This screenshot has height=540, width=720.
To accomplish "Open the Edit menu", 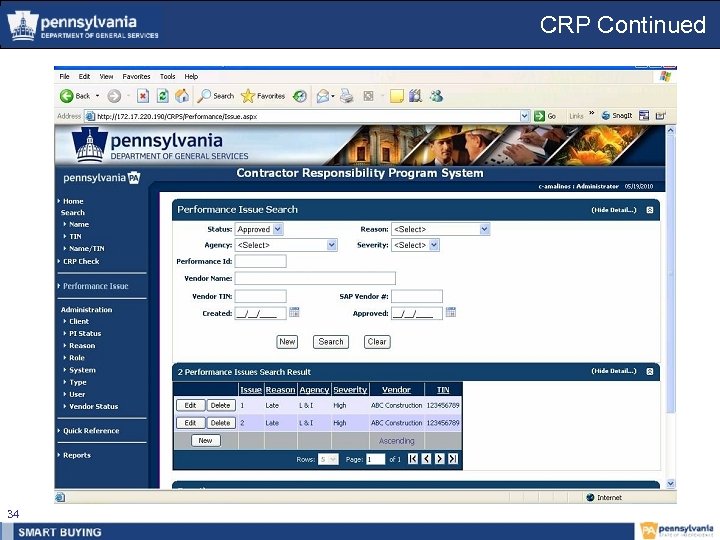I will click(84, 77).
